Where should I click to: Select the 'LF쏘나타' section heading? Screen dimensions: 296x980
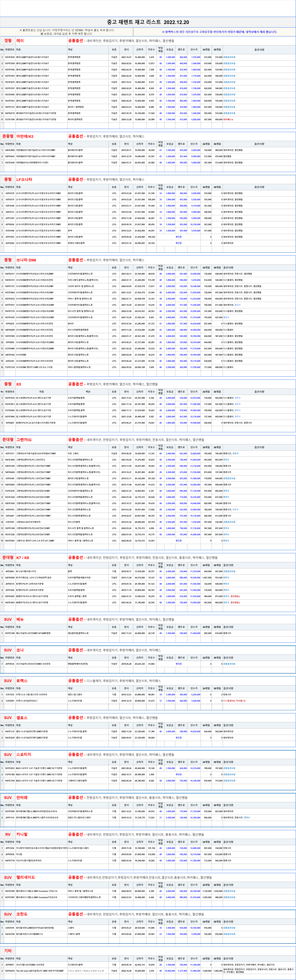(24, 179)
